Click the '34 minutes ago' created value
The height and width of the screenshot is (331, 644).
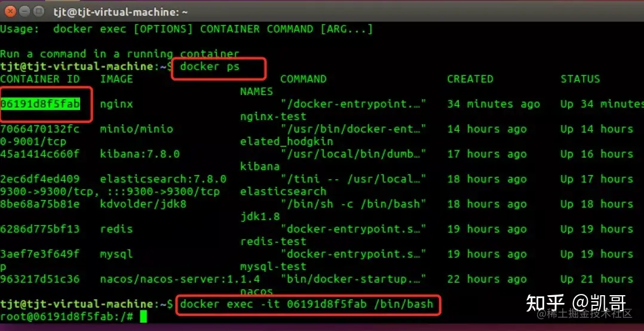pos(493,105)
